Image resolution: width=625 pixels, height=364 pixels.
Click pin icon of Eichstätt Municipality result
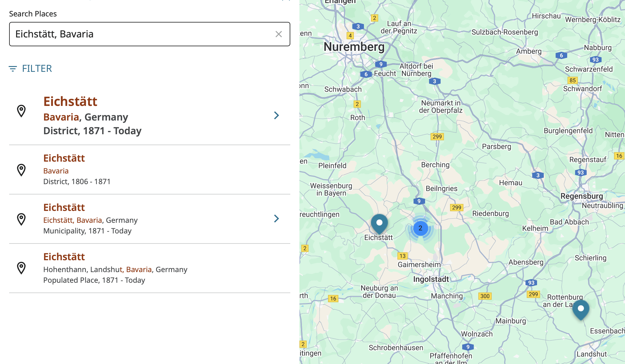pyautogui.click(x=21, y=219)
